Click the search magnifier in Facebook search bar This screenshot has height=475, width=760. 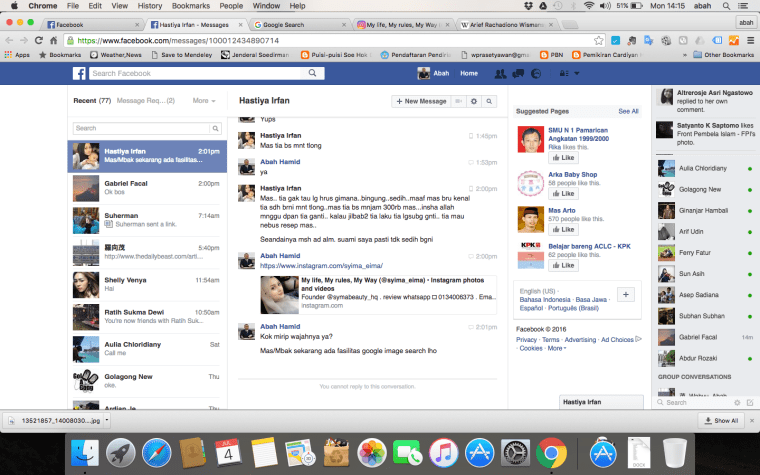point(313,74)
